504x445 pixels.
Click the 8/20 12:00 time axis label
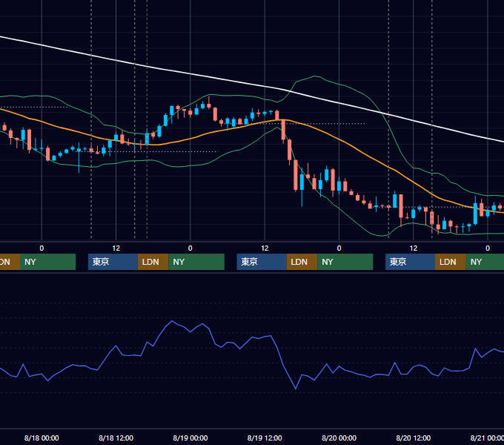point(414,438)
